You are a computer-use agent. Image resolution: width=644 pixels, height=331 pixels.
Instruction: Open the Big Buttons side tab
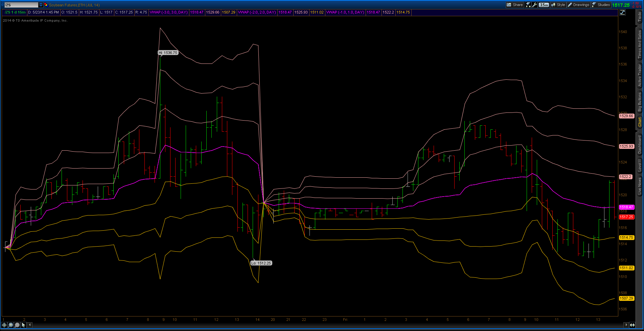click(x=640, y=102)
